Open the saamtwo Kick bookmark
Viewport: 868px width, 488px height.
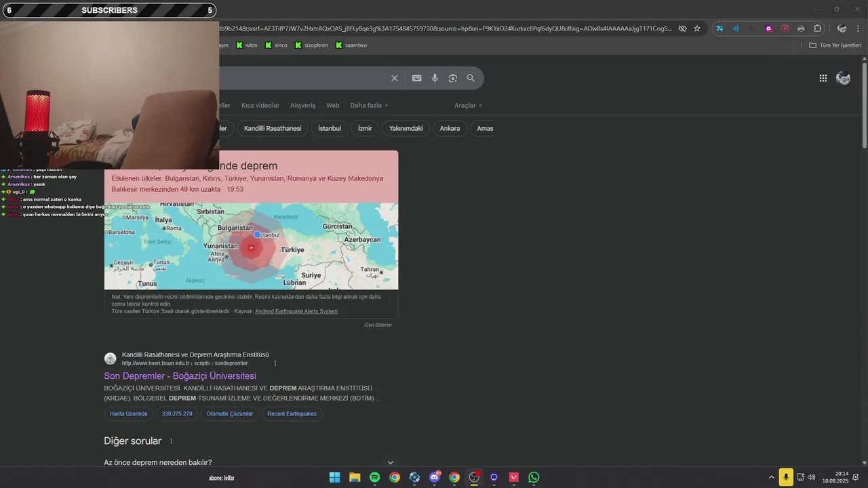(351, 45)
